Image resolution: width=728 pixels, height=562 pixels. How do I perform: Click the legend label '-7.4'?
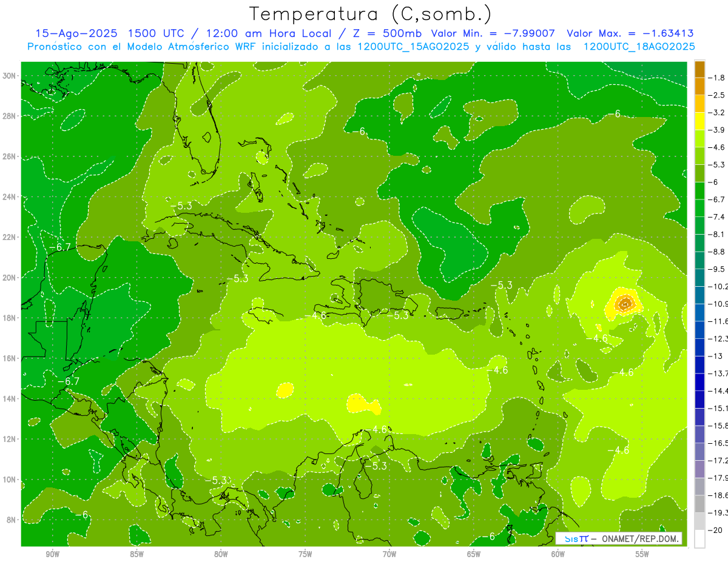pyautogui.click(x=716, y=216)
